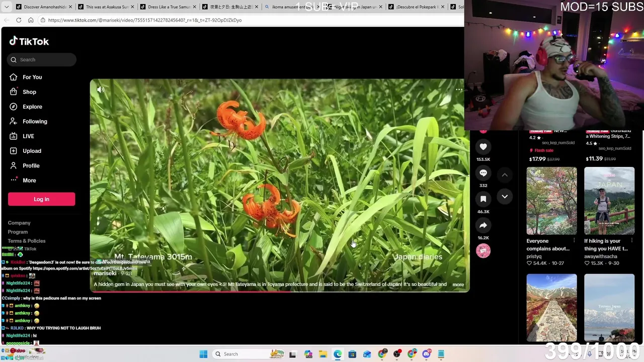Open options for the pristyq video

[574, 241]
